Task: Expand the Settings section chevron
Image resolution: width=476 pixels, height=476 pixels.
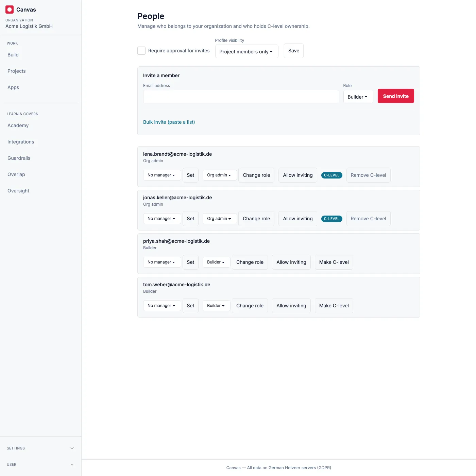Action: click(x=72, y=448)
